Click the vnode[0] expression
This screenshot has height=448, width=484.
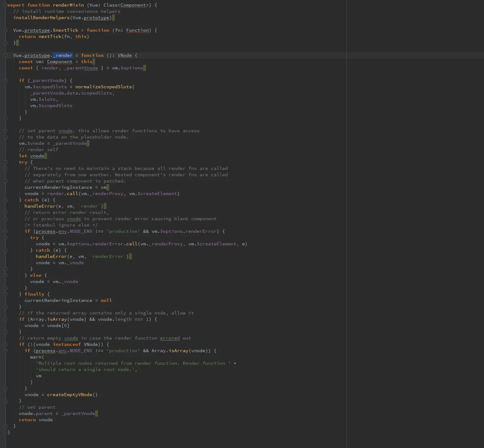coord(58,325)
